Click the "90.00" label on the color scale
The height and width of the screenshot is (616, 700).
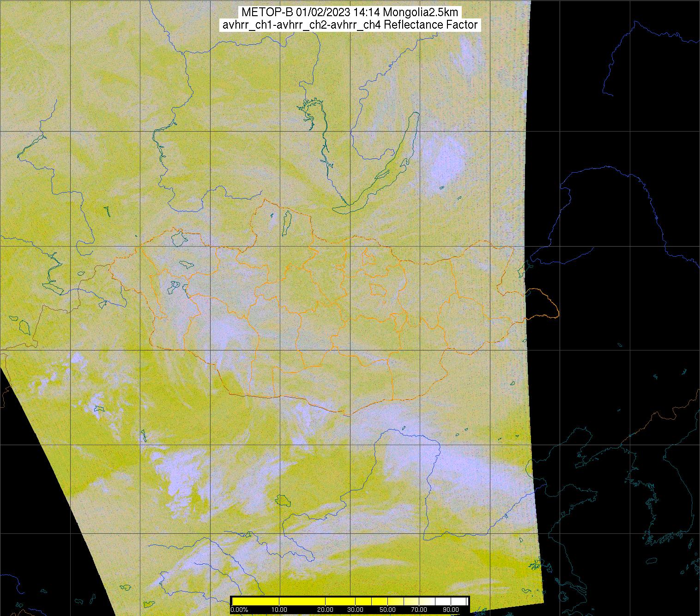click(451, 610)
